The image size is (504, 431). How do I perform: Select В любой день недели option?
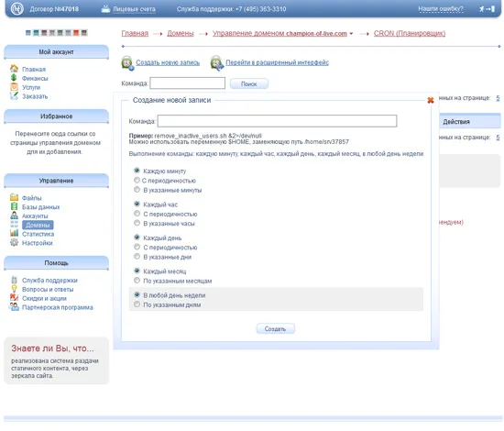[137, 294]
